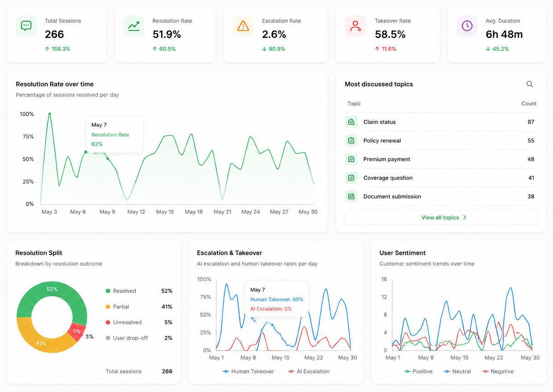Click the Resolution Split title
This screenshot has width=553, height=392.
coord(39,253)
